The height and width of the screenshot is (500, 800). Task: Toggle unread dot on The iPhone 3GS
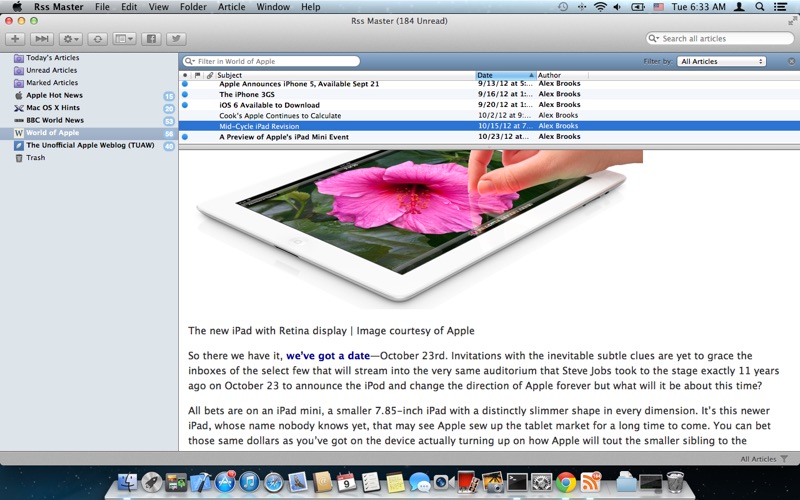click(185, 94)
